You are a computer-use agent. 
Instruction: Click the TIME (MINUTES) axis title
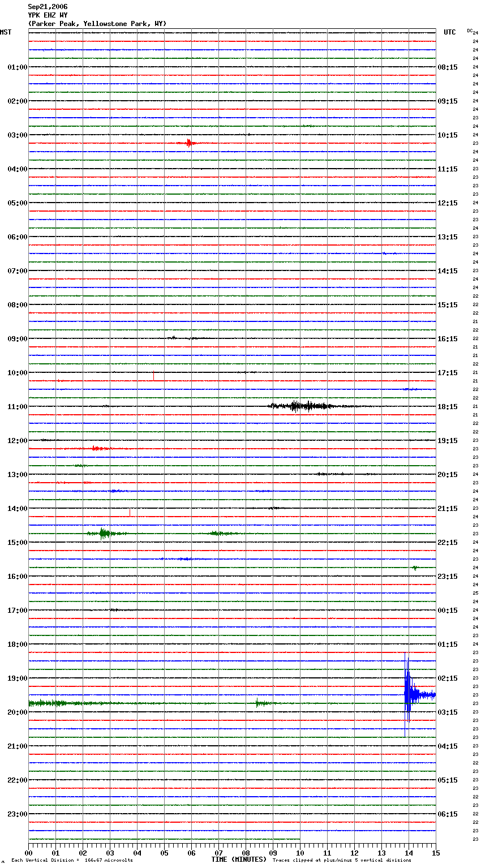pos(239,860)
